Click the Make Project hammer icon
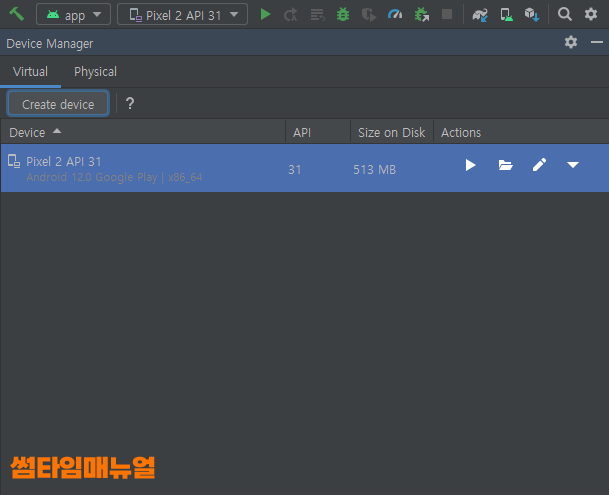 (17, 14)
